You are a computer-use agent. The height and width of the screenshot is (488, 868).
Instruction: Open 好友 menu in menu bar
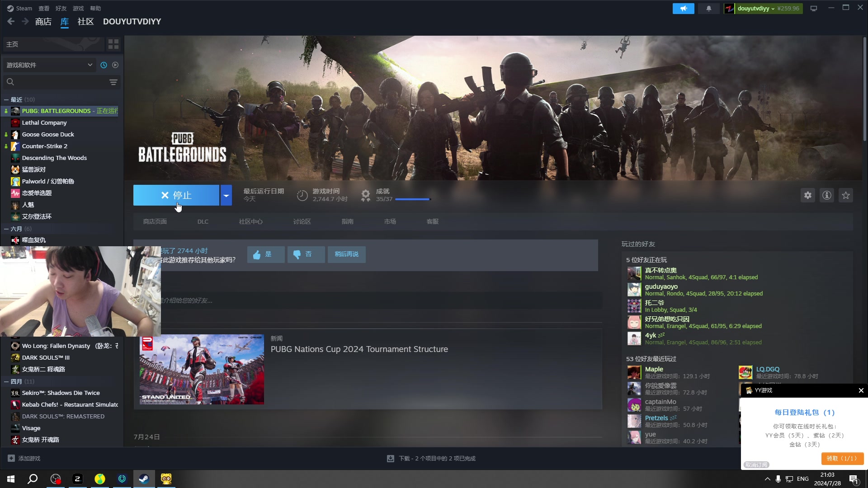(61, 9)
